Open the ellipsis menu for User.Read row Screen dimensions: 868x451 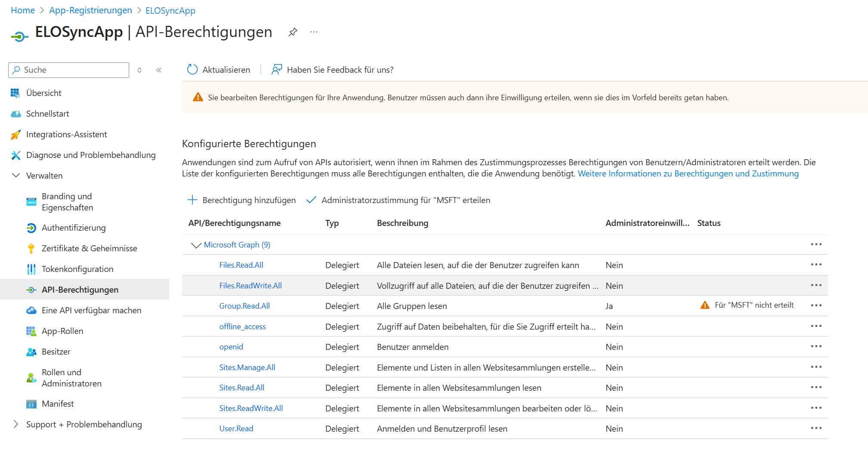tap(816, 428)
